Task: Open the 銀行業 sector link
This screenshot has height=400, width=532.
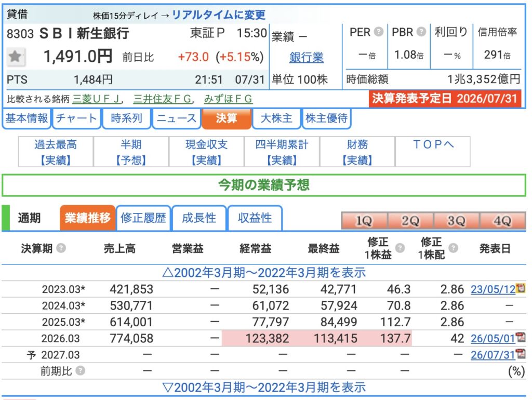Action: click(307, 57)
